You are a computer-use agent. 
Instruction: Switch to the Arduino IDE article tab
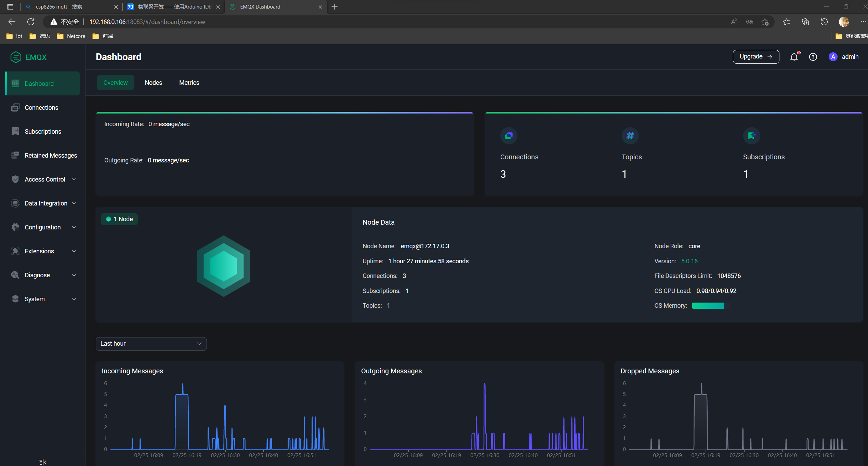(x=174, y=7)
